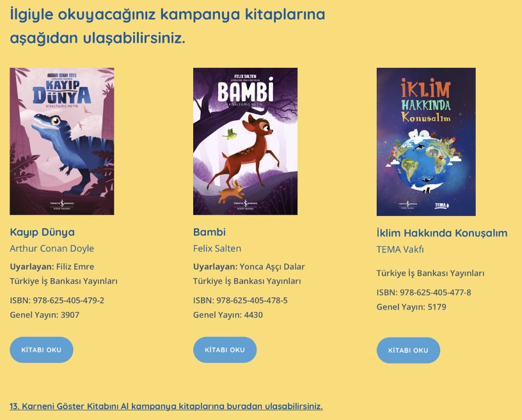
Task: Open the Kayıp Dünya title link
Action: 42,232
